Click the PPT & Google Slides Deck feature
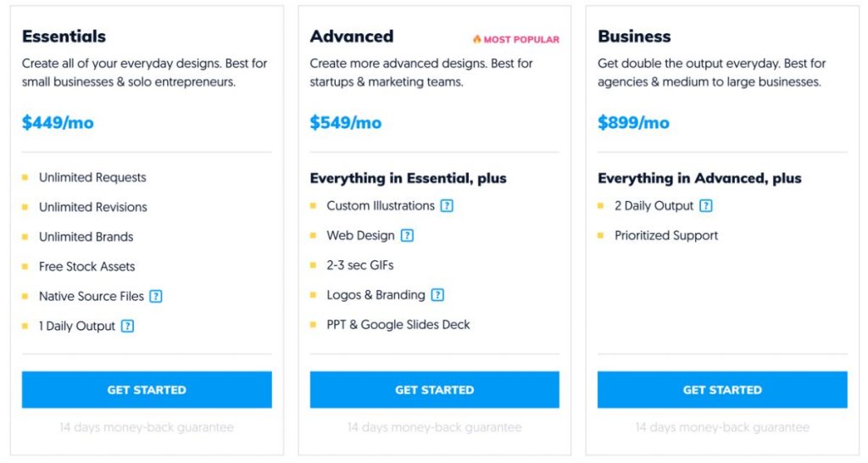The width and height of the screenshot is (868, 463). 398,325
